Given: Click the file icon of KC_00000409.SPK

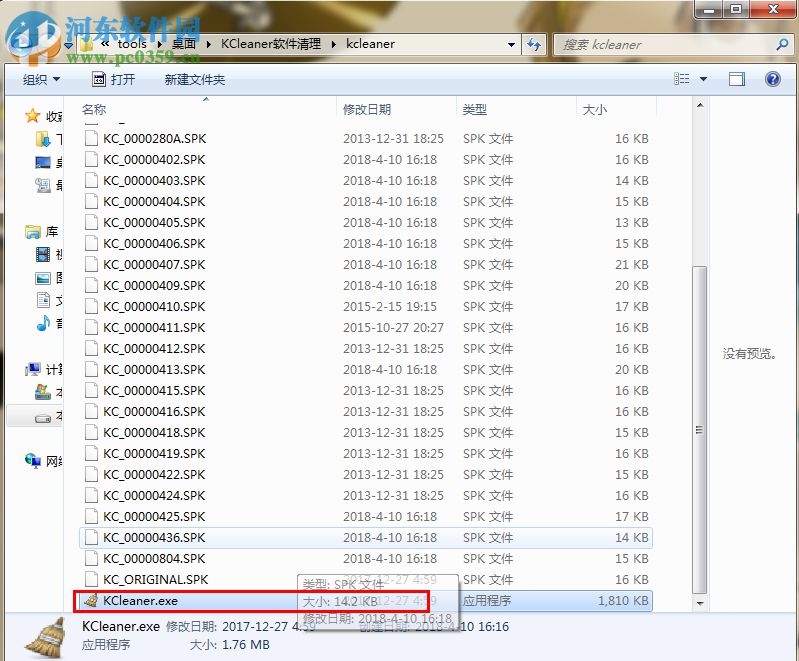Looking at the screenshot, I should 91,286.
